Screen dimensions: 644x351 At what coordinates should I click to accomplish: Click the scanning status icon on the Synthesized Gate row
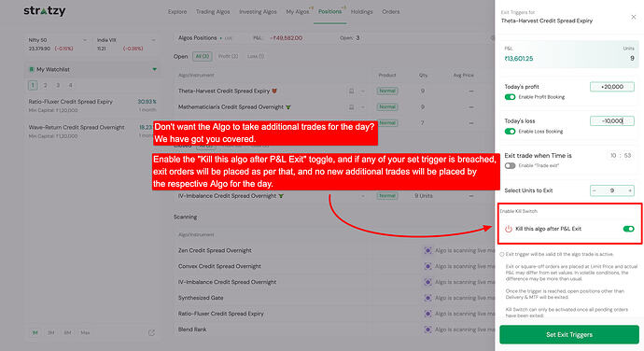pos(427,298)
